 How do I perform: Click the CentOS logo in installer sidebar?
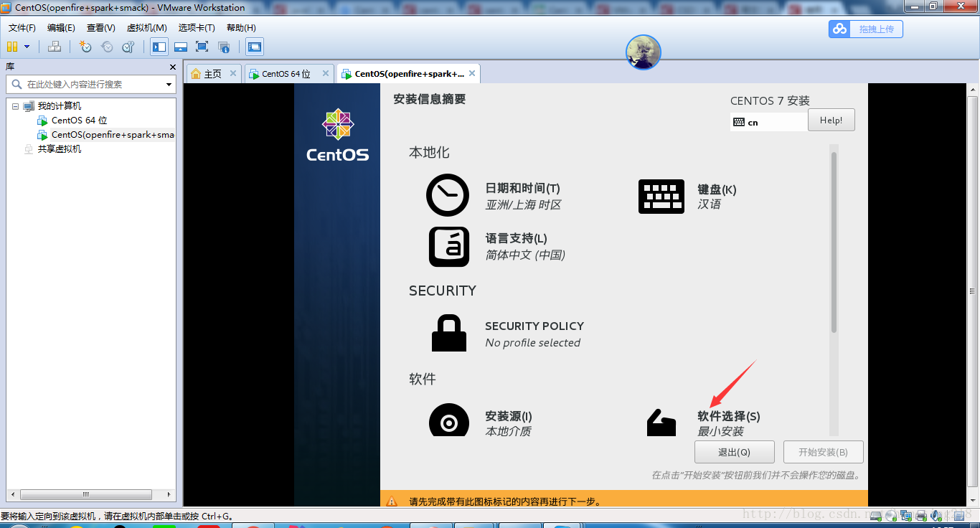337,134
